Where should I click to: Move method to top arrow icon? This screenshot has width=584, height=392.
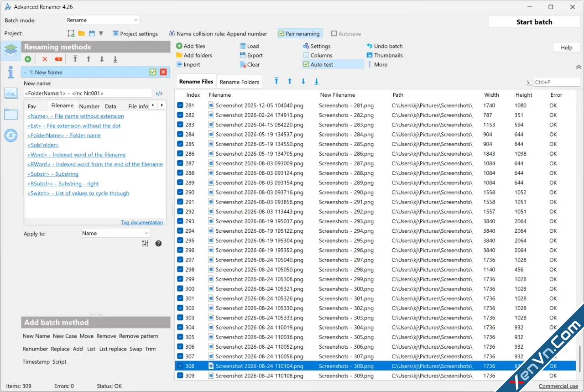75,59
